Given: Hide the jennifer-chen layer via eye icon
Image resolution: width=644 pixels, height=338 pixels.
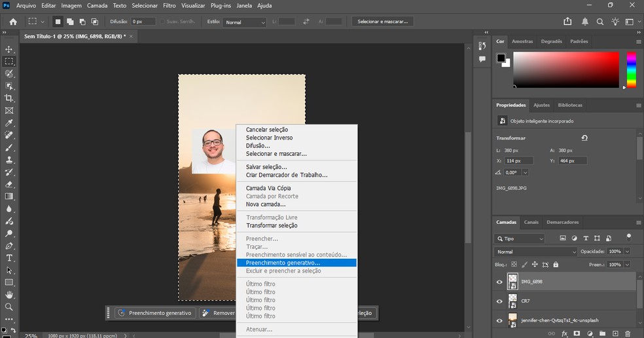Looking at the screenshot, I should [x=500, y=320].
